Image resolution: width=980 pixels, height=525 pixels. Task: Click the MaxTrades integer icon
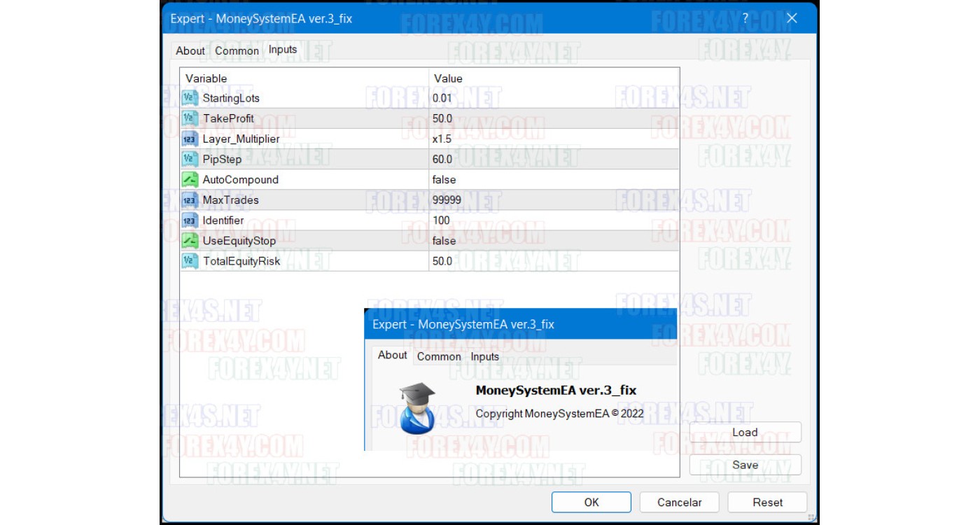pyautogui.click(x=190, y=199)
